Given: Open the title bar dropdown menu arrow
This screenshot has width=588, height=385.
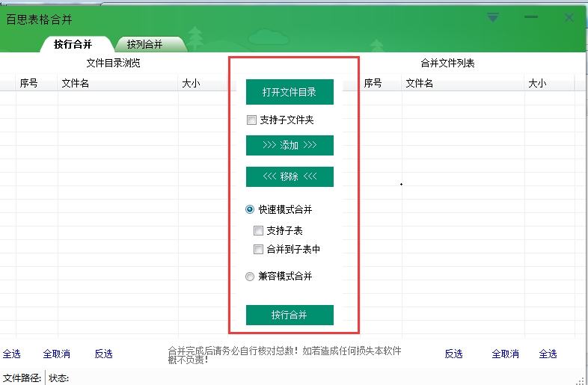Looking at the screenshot, I should click(x=493, y=17).
